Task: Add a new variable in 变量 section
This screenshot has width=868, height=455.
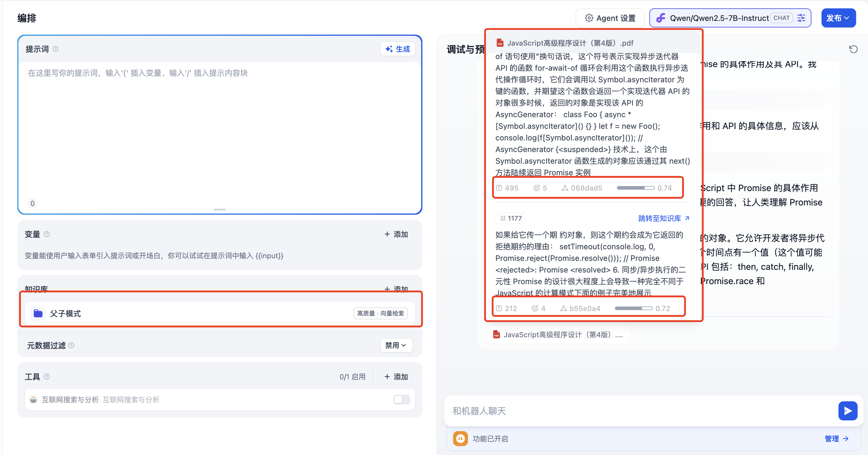Action: pos(396,234)
